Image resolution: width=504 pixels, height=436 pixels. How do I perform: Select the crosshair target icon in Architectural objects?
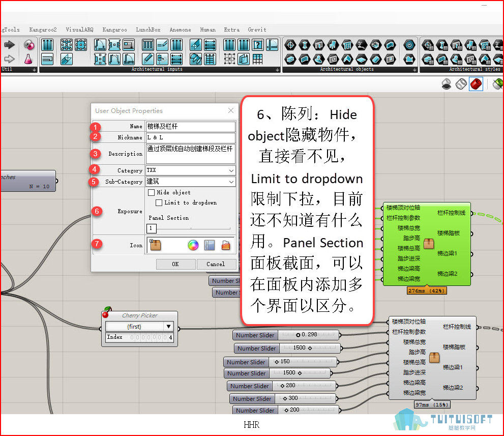coord(290,45)
